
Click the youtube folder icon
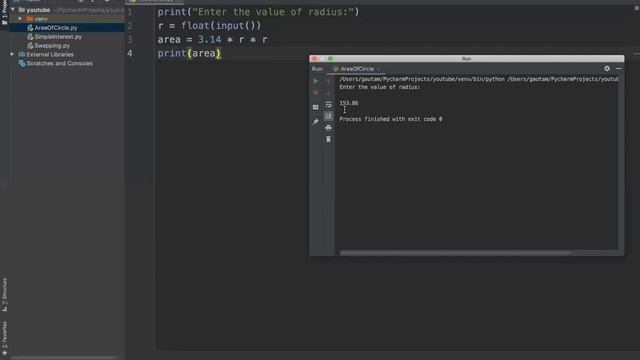(22, 10)
